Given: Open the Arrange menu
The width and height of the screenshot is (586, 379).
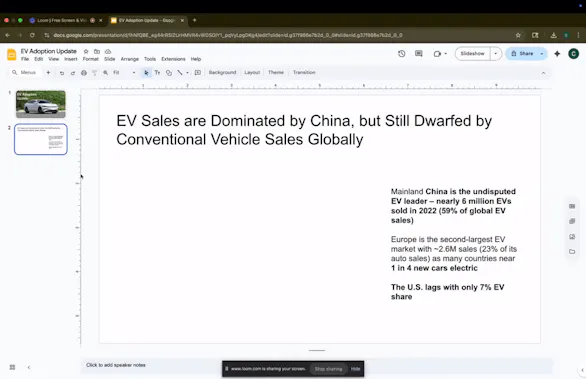Looking at the screenshot, I should click(x=130, y=59).
